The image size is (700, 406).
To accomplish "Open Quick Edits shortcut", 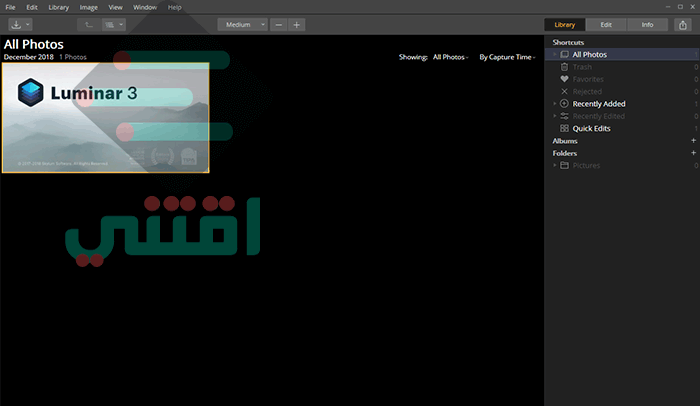I will tap(592, 128).
